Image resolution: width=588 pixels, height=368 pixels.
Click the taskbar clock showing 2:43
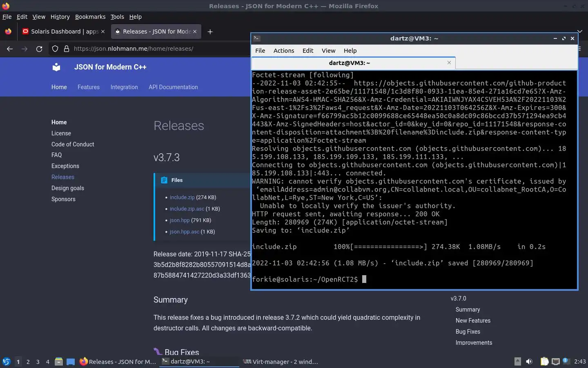[x=580, y=361]
